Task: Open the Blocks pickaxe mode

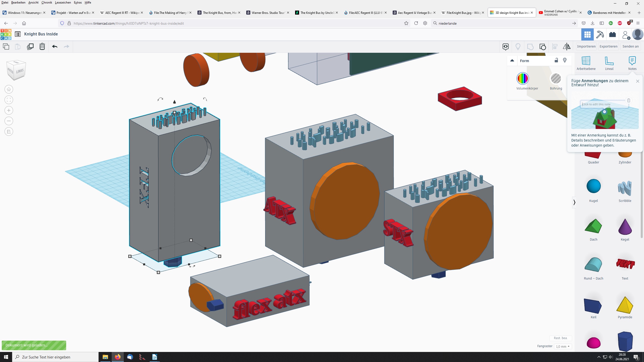Action: coord(600,34)
